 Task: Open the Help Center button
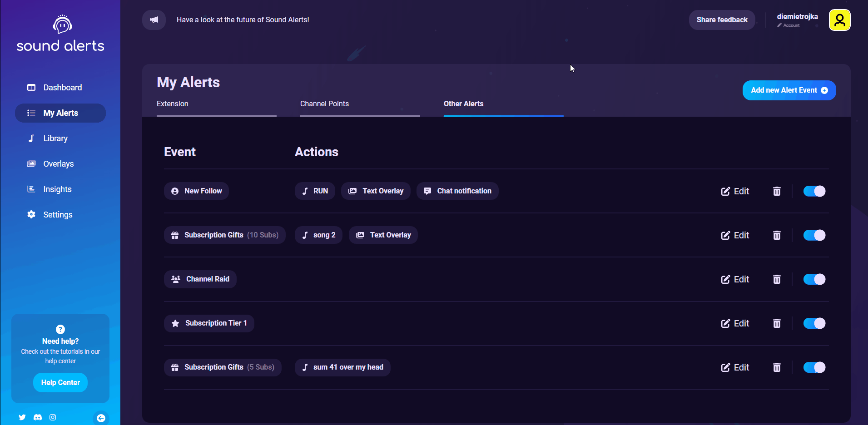tap(60, 383)
